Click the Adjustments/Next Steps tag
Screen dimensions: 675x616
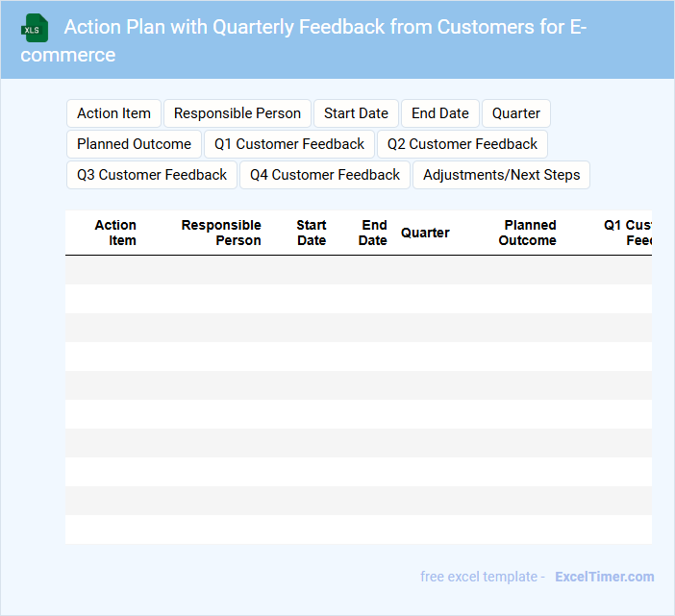501,175
